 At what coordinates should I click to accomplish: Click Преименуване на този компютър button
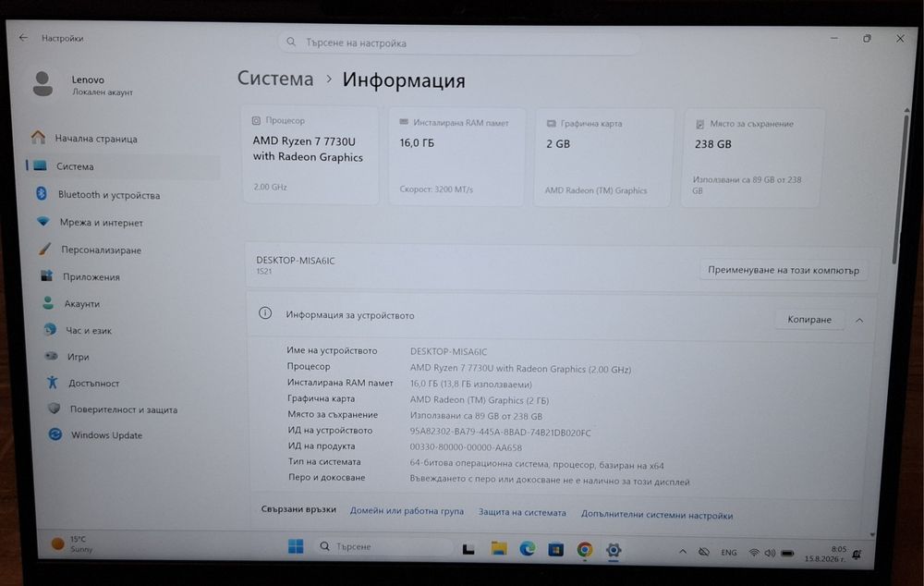(784, 270)
